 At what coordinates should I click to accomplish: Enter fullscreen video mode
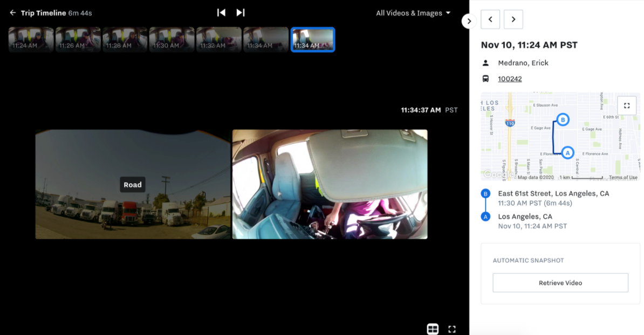(x=452, y=329)
